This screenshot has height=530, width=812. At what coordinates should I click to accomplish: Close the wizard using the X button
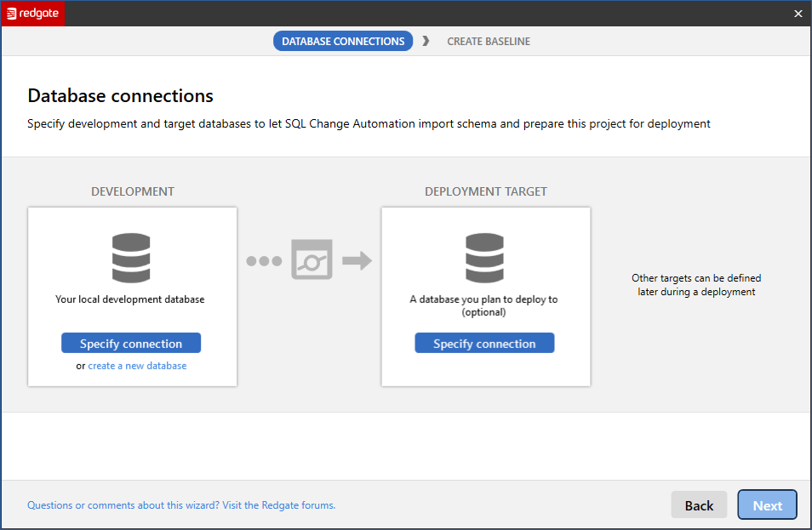pyautogui.click(x=798, y=14)
